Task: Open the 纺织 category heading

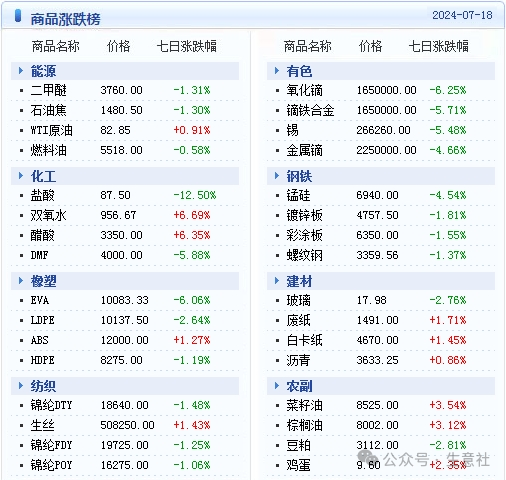Action: click(43, 386)
